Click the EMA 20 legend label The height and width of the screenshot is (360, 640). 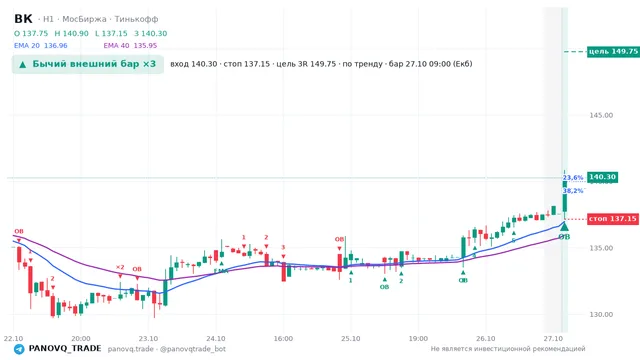click(27, 46)
